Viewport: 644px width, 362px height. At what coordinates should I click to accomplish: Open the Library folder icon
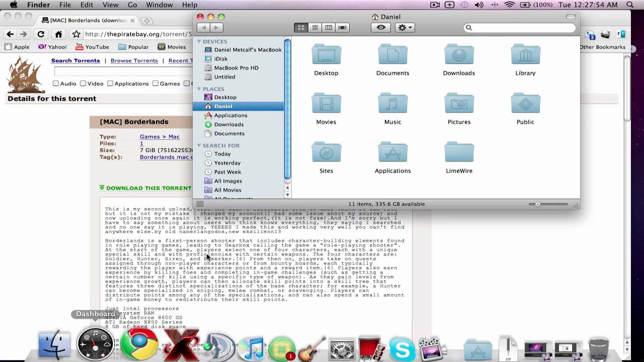pyautogui.click(x=525, y=54)
